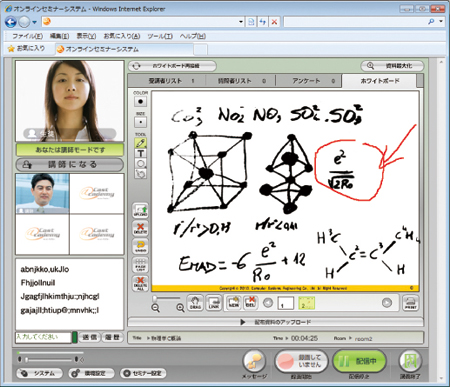Switch to the アンケート tab
This screenshot has width=450, height=387.
pos(308,81)
